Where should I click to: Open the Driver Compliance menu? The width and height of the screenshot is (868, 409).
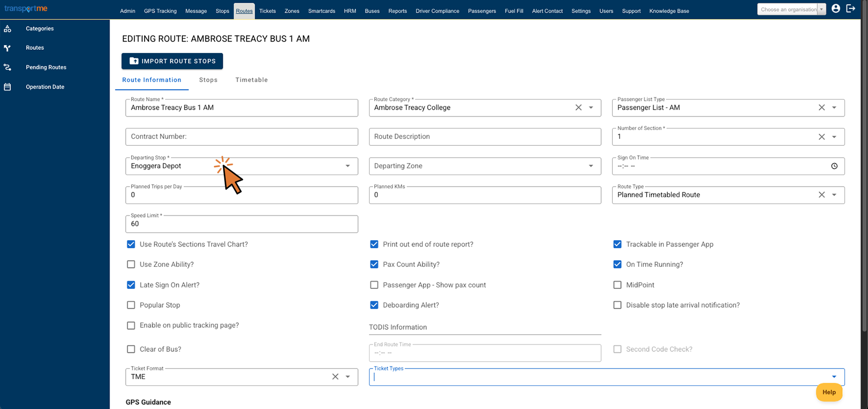pos(437,11)
